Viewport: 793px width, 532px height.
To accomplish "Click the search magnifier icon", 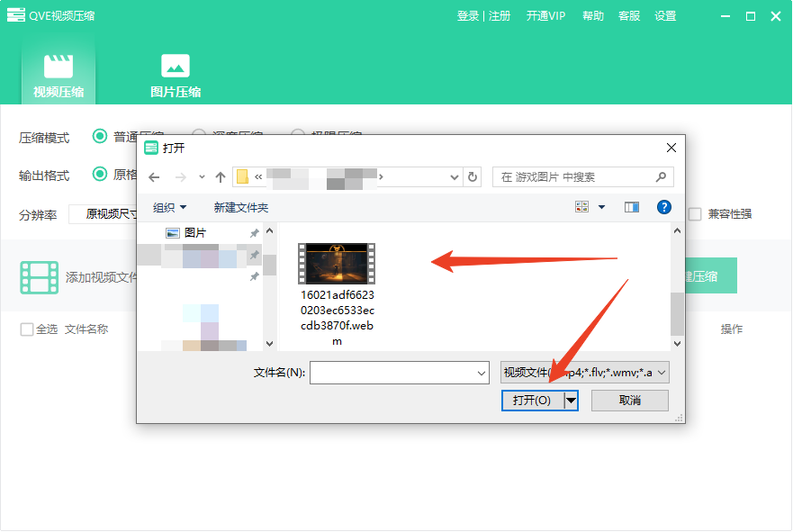I will (661, 177).
